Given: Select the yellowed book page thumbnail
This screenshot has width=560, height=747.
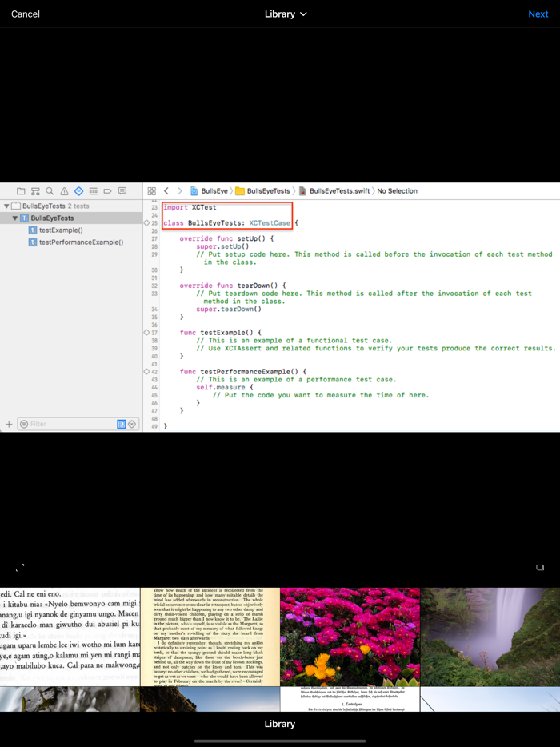Looking at the screenshot, I should [210, 637].
